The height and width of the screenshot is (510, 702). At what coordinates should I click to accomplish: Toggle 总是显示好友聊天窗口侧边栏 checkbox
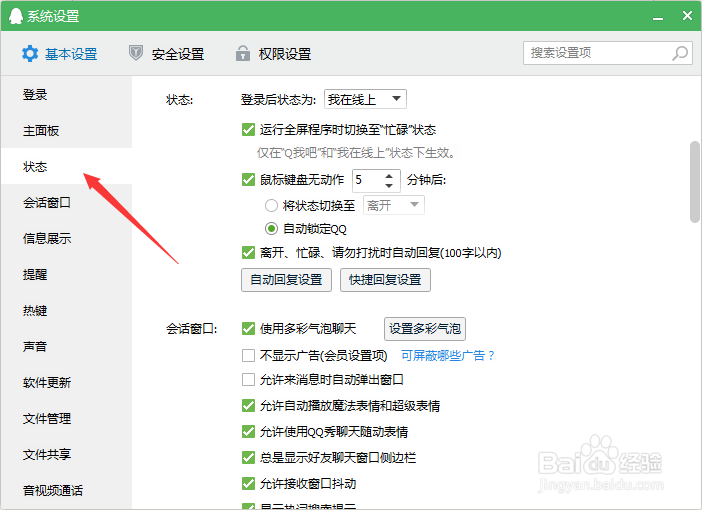248,458
